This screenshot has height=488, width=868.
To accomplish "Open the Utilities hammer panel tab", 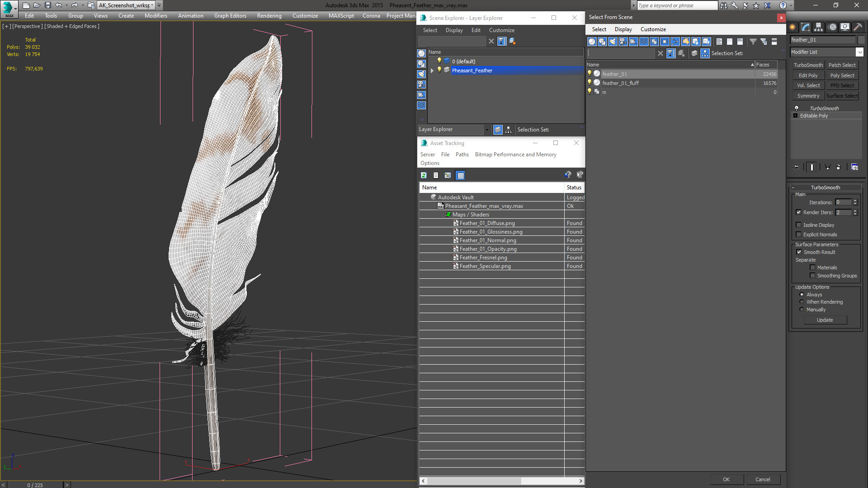I will (858, 28).
